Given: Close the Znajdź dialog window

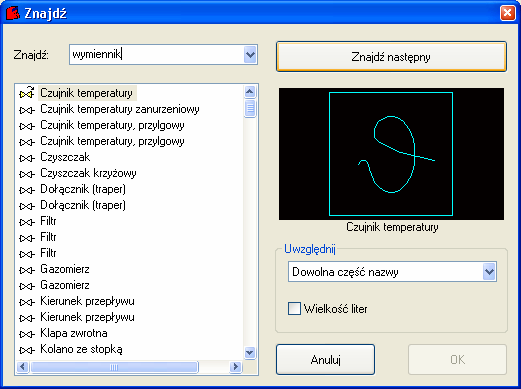Looking at the screenshot, I should tap(507, 13).
